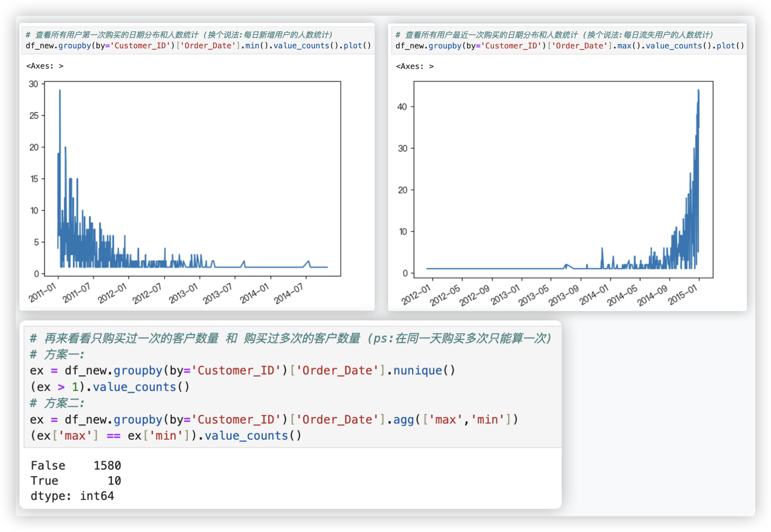Place cursor on the nunique() code line
This screenshot has width=771, height=532.
242,371
